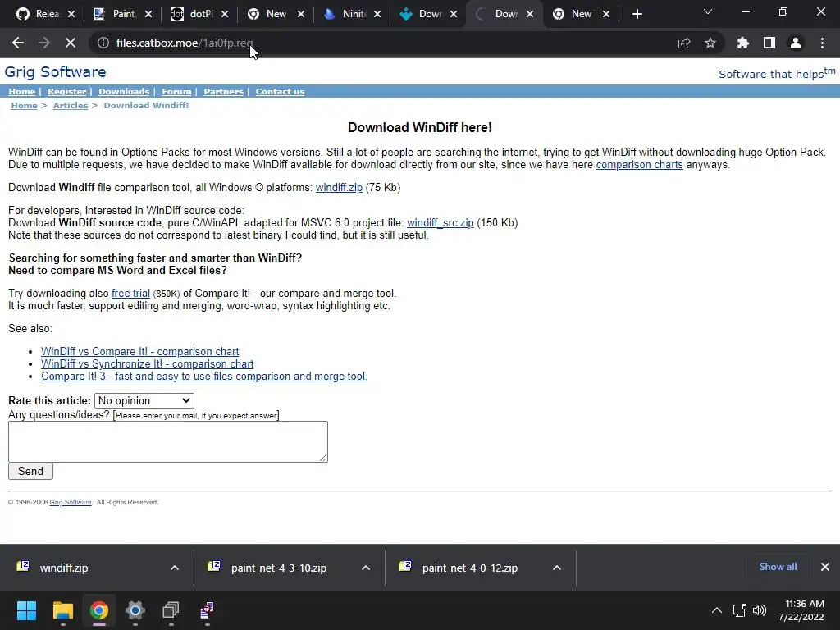
Task: Open the Downloads navigation link
Action: coord(124,92)
